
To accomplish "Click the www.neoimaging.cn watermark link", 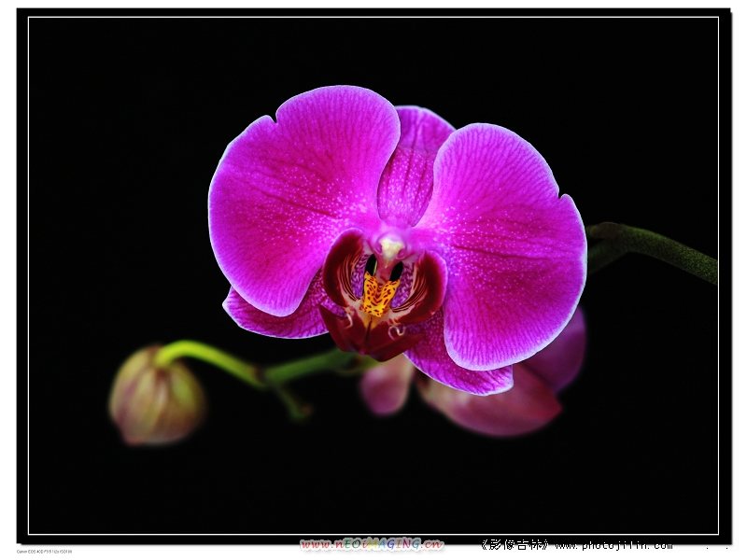I will click(372, 544).
